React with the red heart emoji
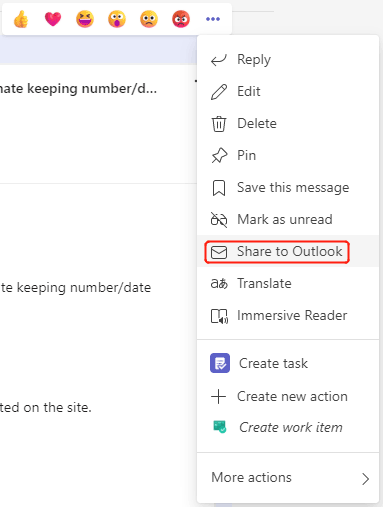Viewport: 383px width, 507px height. [53, 19]
